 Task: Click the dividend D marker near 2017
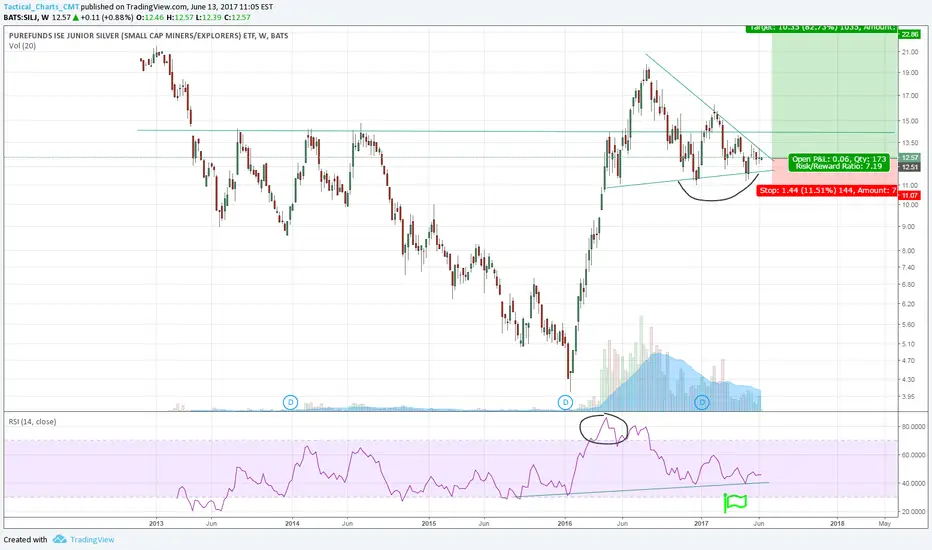(702, 403)
